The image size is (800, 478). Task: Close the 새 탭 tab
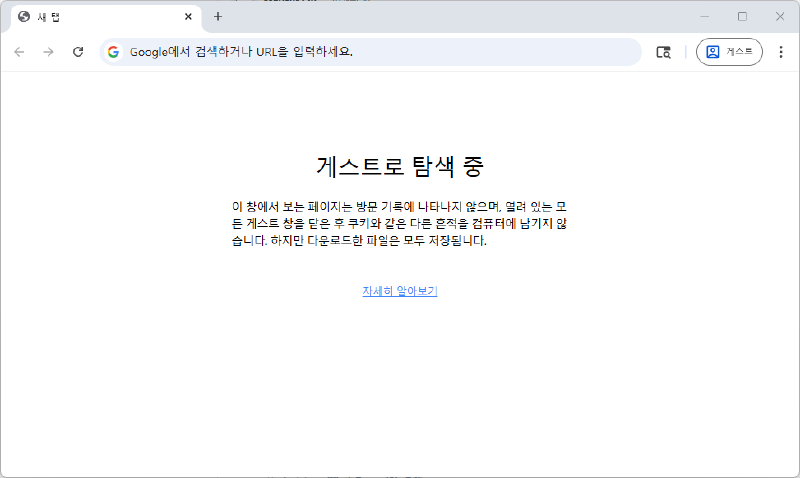click(x=188, y=17)
